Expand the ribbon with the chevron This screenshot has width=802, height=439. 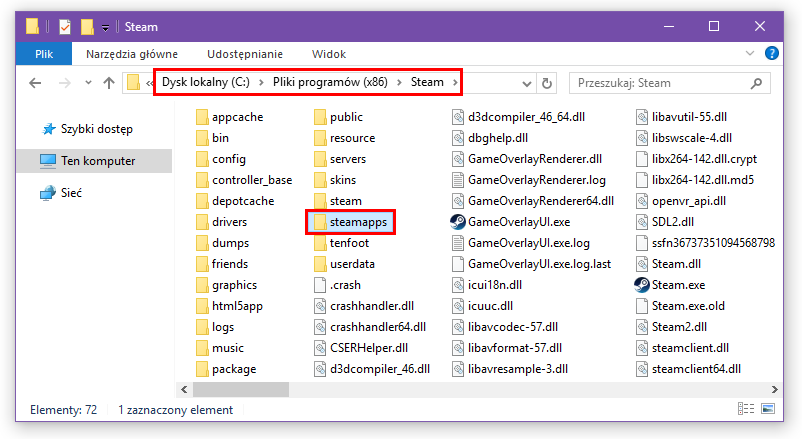pos(752,54)
